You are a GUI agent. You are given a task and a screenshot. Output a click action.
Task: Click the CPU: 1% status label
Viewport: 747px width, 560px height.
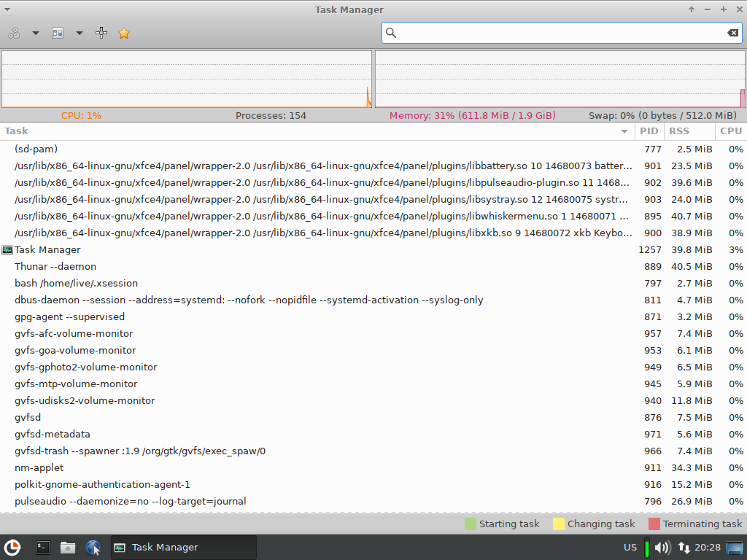[x=81, y=115]
